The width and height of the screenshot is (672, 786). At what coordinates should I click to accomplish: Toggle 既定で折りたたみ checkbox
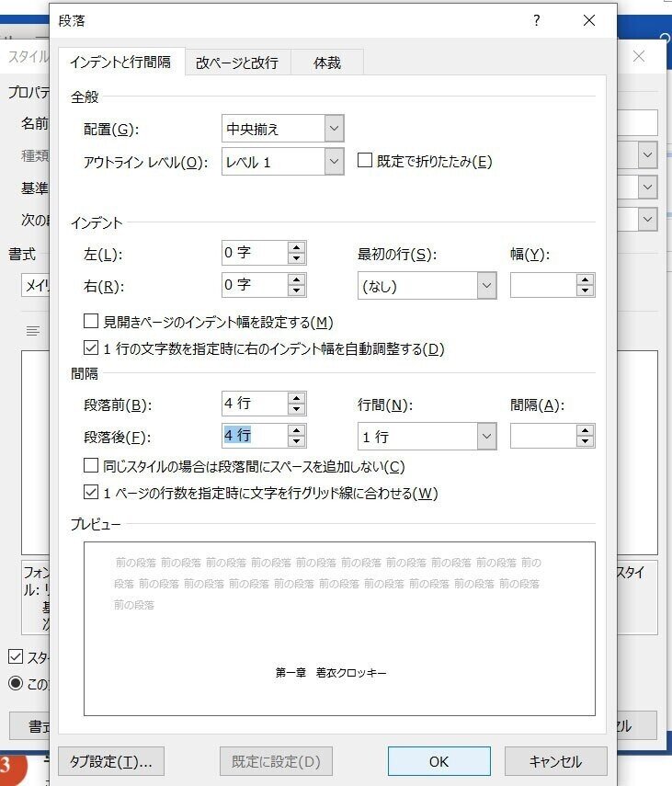tap(365, 160)
